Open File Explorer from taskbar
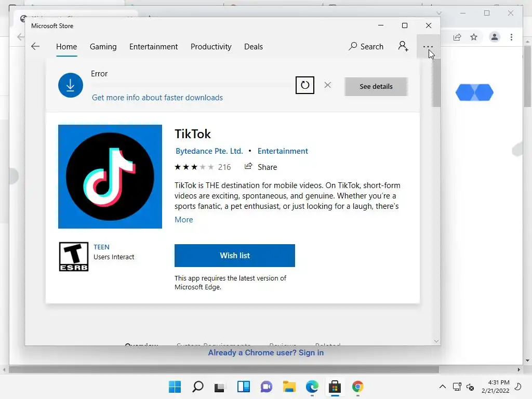532x399 pixels. tap(289, 387)
